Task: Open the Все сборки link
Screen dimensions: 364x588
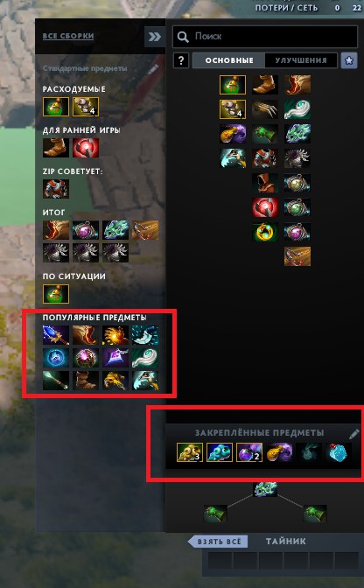Action: click(x=68, y=36)
